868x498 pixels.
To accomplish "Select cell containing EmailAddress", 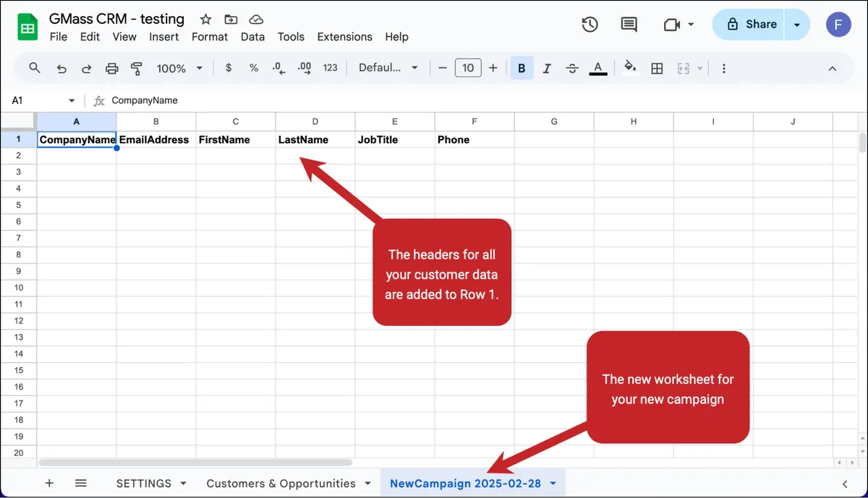I will 156,139.
